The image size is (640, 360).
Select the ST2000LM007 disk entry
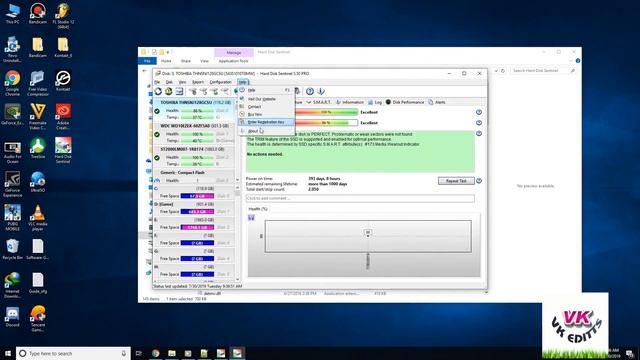(195, 156)
